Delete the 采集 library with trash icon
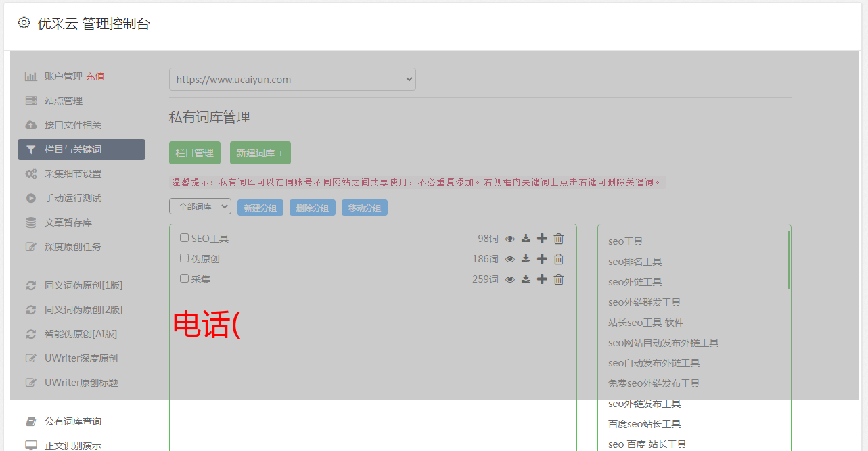 coord(559,279)
